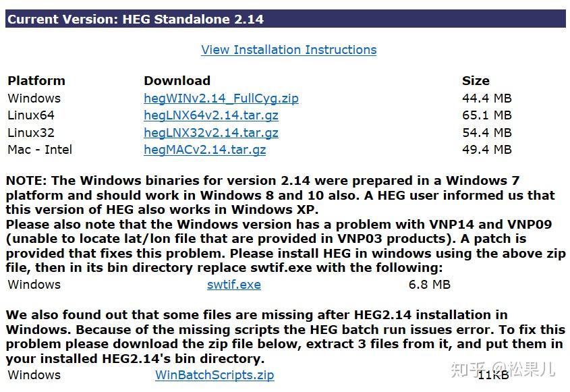Image resolution: width=570 pixels, height=392 pixels.
Task: Click the Platform column heading
Action: [36, 81]
